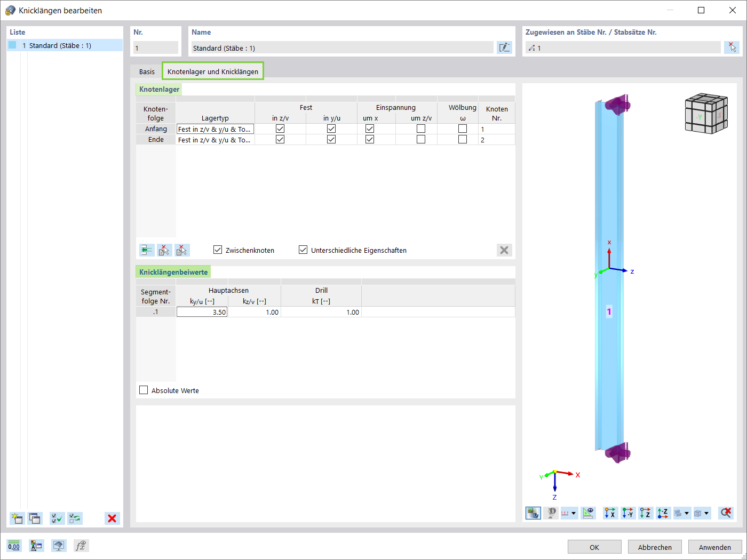The height and width of the screenshot is (560, 747).
Task: Delete the selected list entry with red X
Action: [112, 518]
